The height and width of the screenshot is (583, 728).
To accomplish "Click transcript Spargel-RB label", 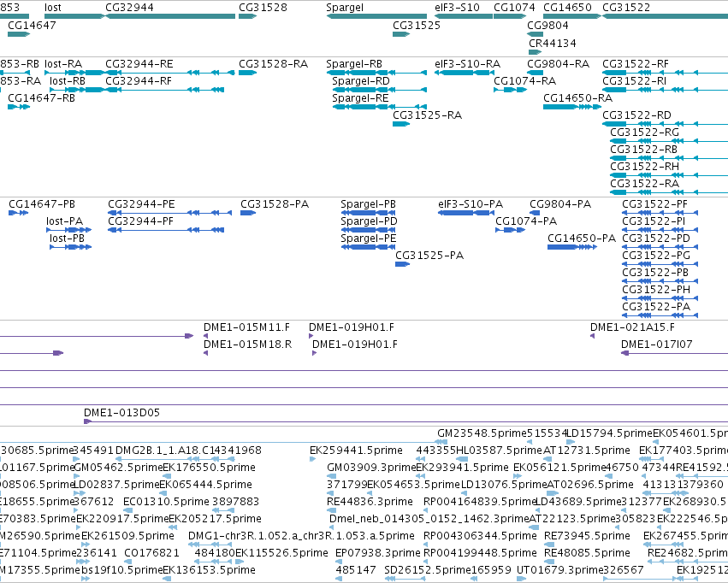I will (x=354, y=63).
